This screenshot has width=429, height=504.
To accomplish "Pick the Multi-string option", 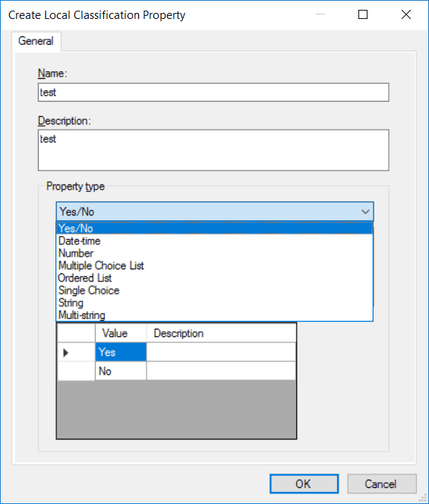I will [214, 315].
